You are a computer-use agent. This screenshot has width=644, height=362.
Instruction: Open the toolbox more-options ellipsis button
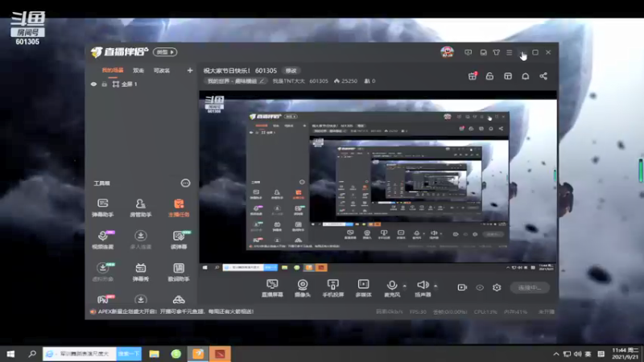186,183
